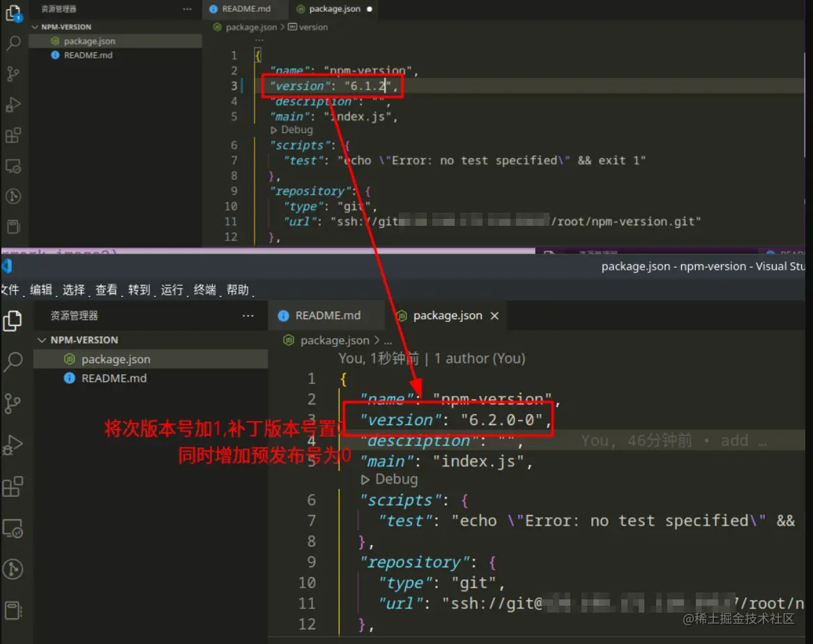Click line number 9 in top editor gutter
Viewport: 813px width, 644px height.
point(234,191)
